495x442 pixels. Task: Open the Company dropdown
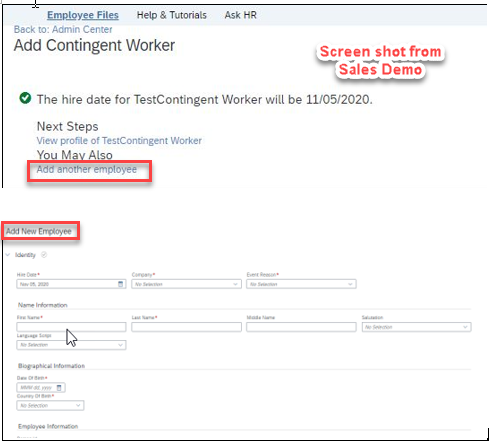[x=186, y=284]
